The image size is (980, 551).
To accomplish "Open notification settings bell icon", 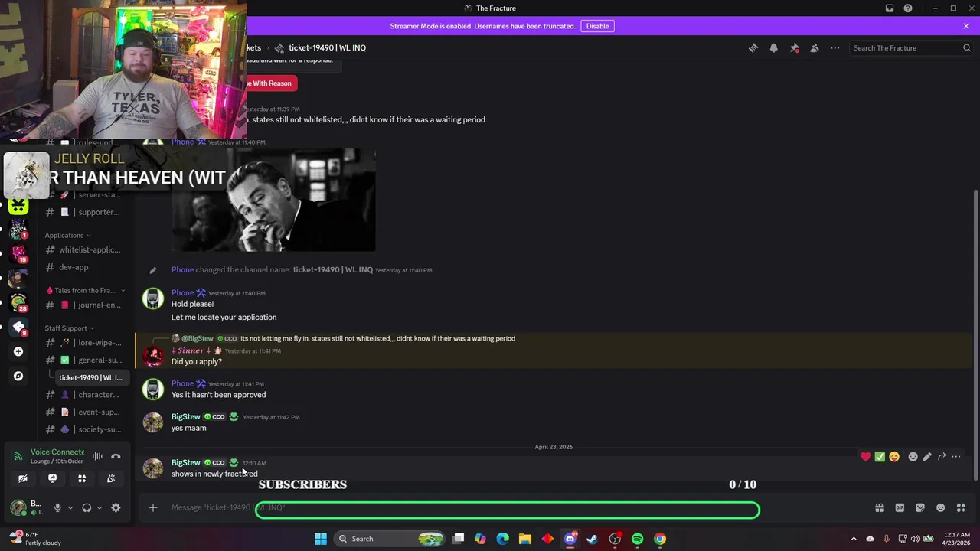I will click(x=773, y=47).
